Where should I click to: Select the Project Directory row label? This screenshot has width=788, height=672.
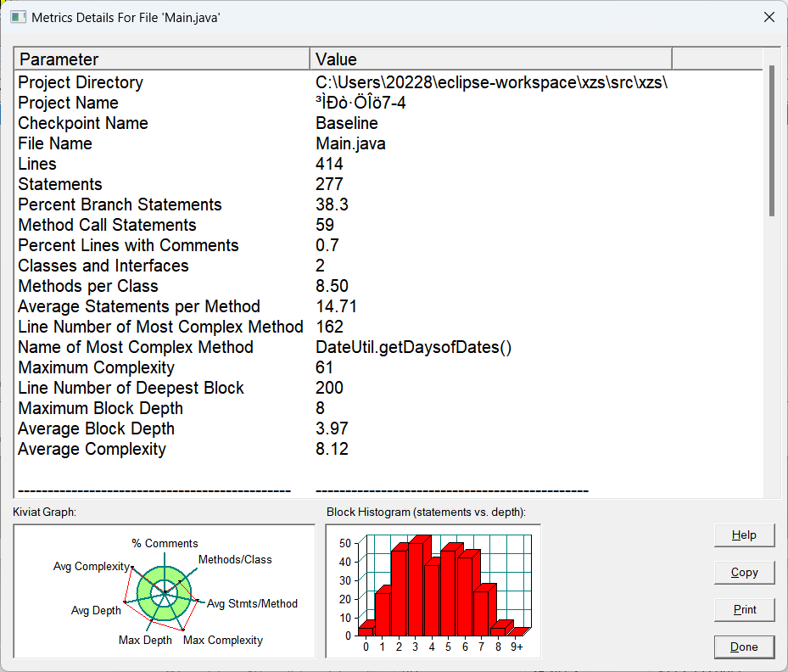pos(81,82)
